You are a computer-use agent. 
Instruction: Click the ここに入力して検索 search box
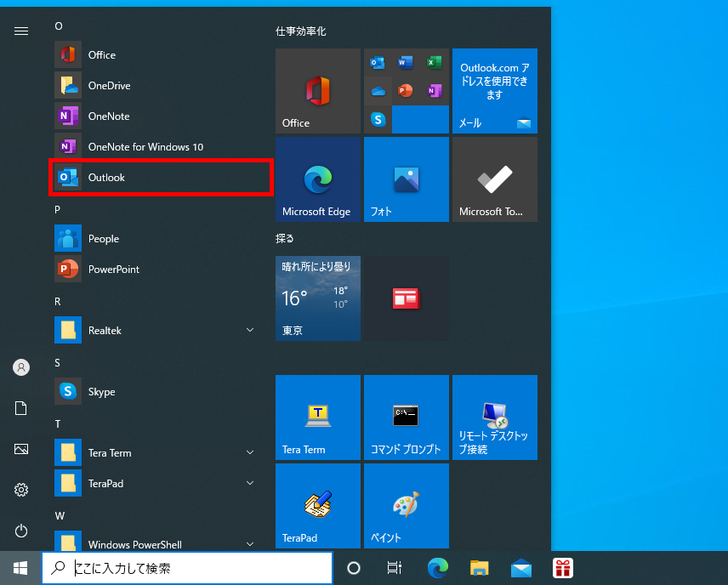(187, 568)
